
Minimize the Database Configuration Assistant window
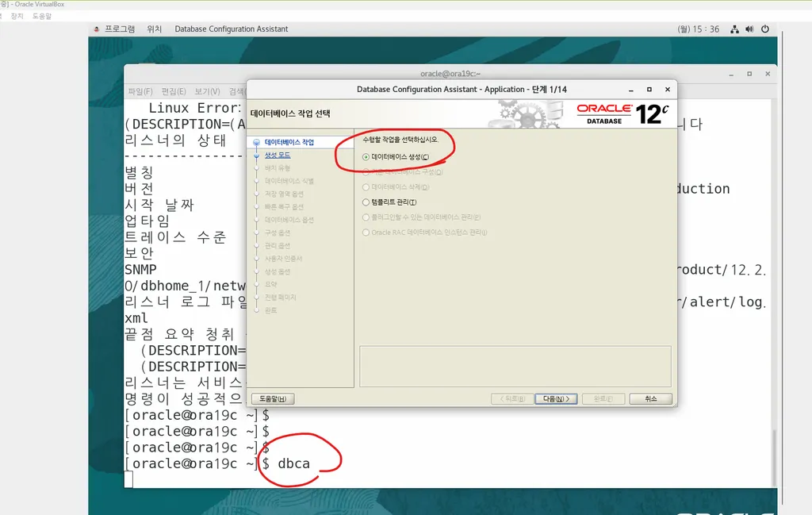(x=630, y=90)
